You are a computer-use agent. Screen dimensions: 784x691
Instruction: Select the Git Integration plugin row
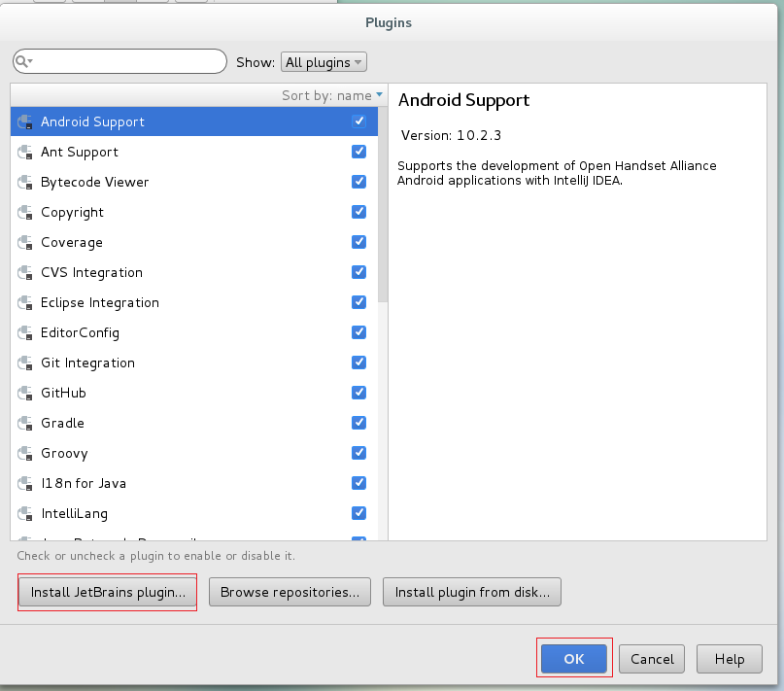click(x=194, y=363)
